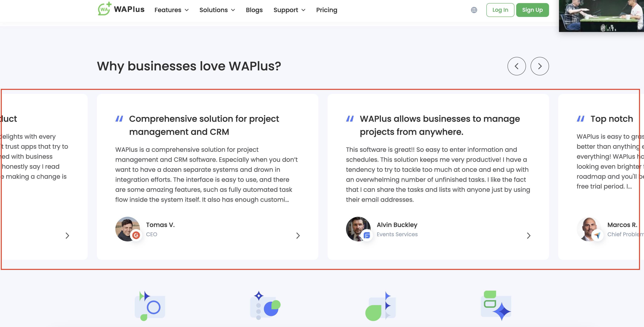Click 'Comprehensive solution for project management' title

coord(204,125)
